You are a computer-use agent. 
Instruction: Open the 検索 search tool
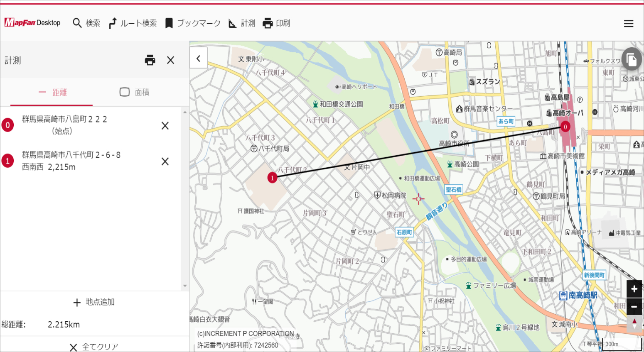(86, 23)
